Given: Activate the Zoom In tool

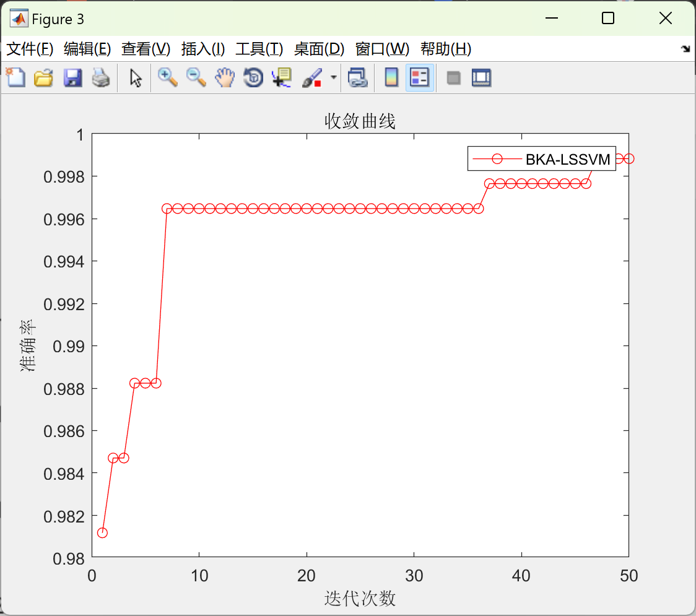Looking at the screenshot, I should click(x=168, y=77).
